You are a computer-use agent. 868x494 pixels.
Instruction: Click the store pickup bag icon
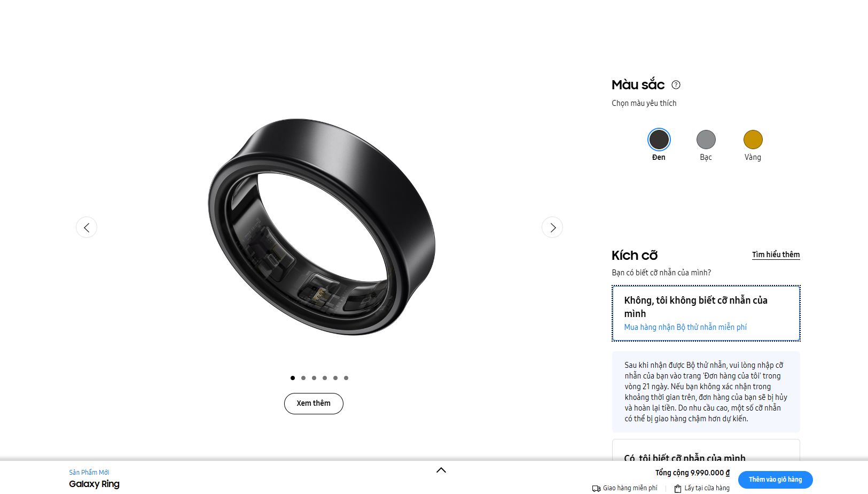point(678,488)
